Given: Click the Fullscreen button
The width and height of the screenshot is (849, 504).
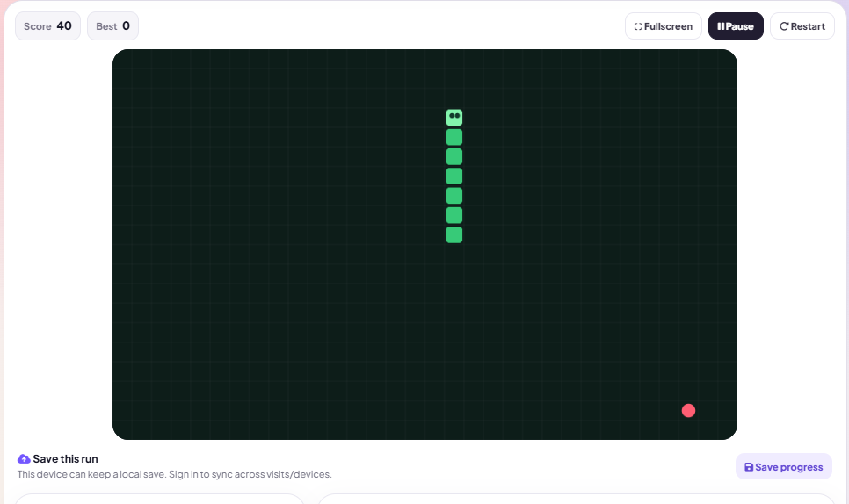Looking at the screenshot, I should tap(663, 26).
